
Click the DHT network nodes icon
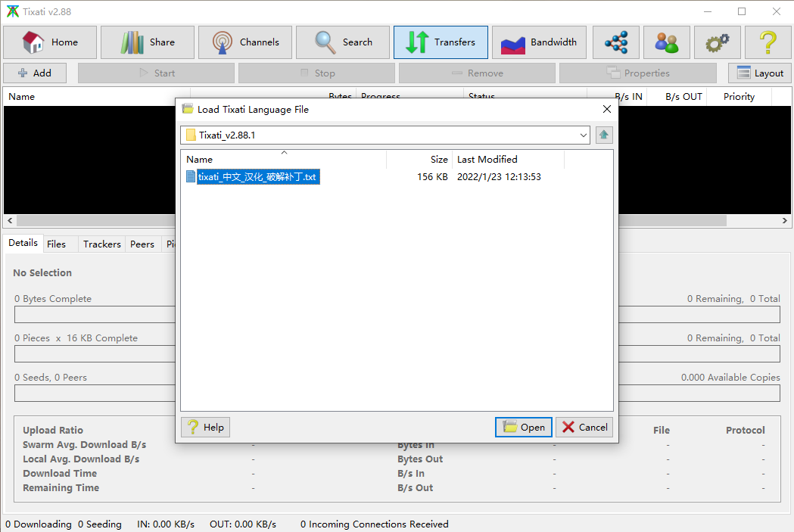coord(616,42)
